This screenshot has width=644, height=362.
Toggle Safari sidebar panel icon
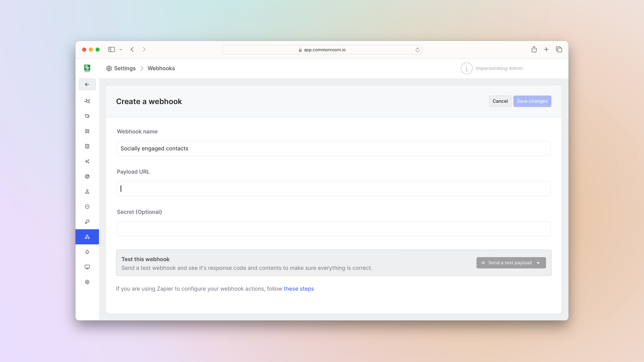click(111, 50)
